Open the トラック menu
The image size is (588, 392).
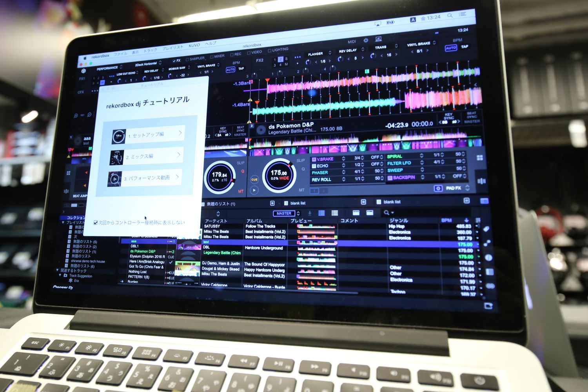point(150,50)
